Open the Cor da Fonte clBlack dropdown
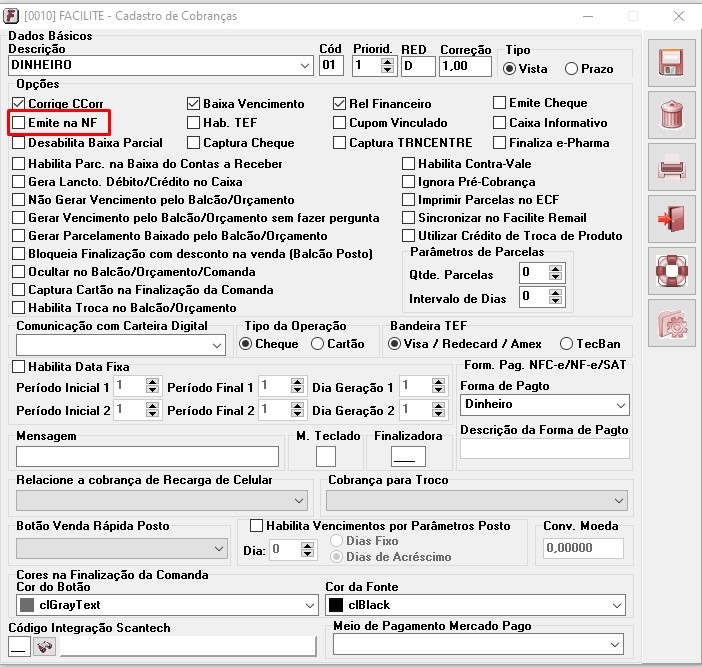 point(617,605)
